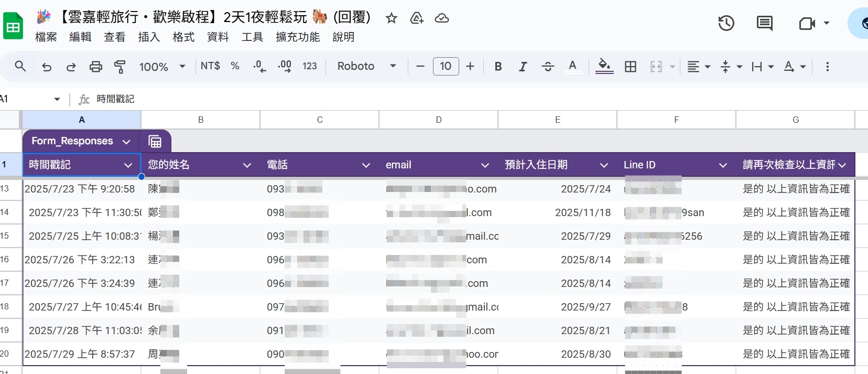Open the 資料 menu
The width and height of the screenshot is (868, 374).
tap(218, 37)
